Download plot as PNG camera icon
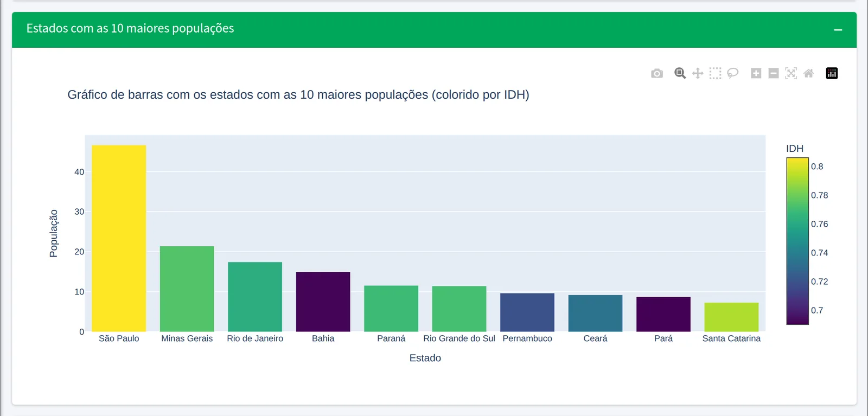Image resolution: width=868 pixels, height=416 pixels. pos(657,73)
